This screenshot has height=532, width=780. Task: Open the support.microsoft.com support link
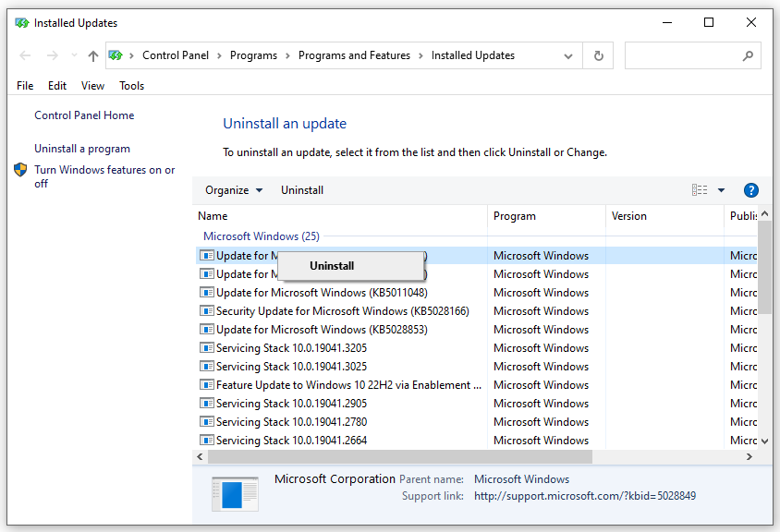[x=584, y=496]
